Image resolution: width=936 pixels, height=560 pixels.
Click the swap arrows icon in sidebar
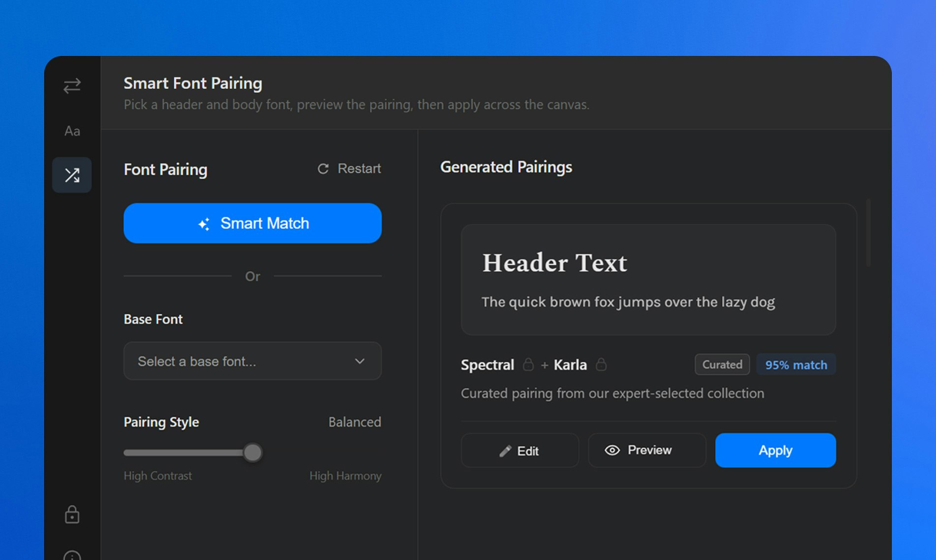pos(72,86)
